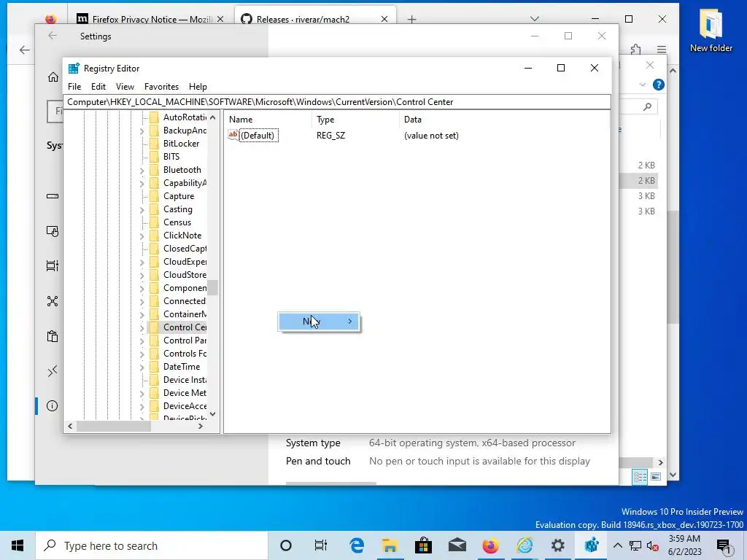This screenshot has width=747, height=560.
Task: Open the View menu in Registry Editor
Action: [x=125, y=87]
